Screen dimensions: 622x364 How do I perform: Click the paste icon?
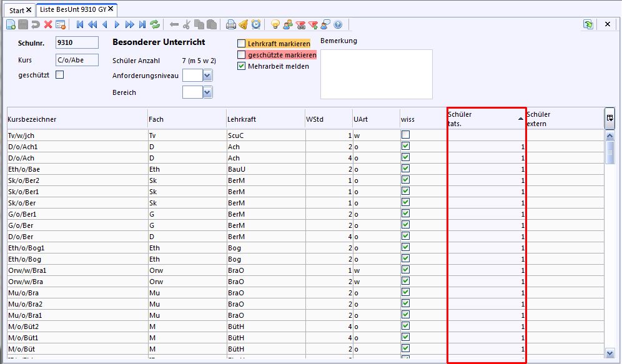point(212,24)
